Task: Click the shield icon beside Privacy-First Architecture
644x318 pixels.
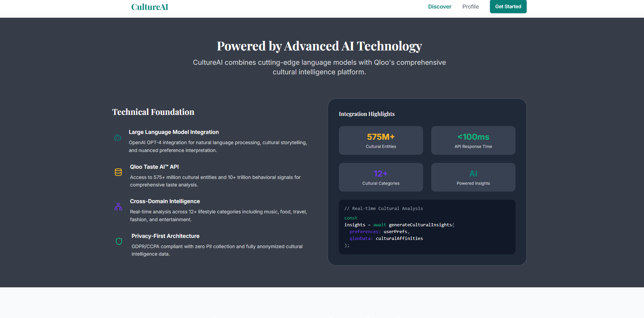Action: click(x=119, y=241)
